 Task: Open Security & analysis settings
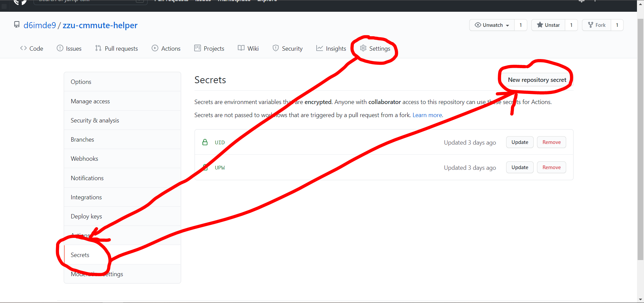pos(122,120)
